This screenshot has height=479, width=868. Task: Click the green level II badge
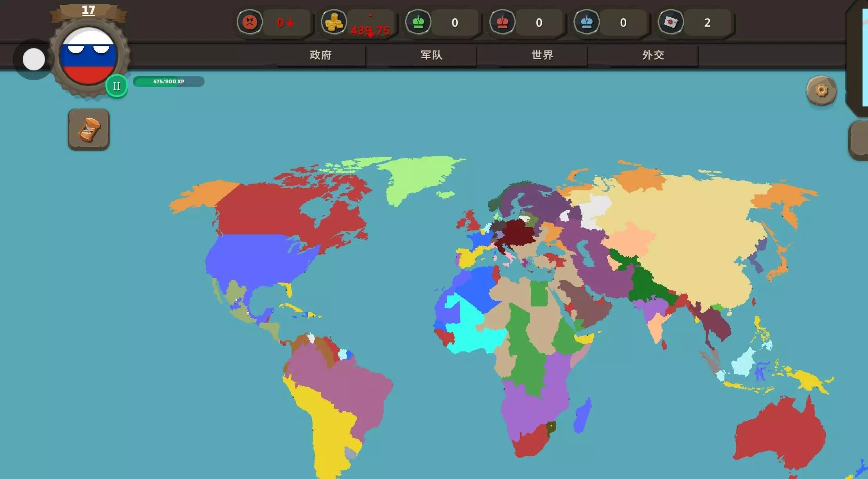coord(117,86)
